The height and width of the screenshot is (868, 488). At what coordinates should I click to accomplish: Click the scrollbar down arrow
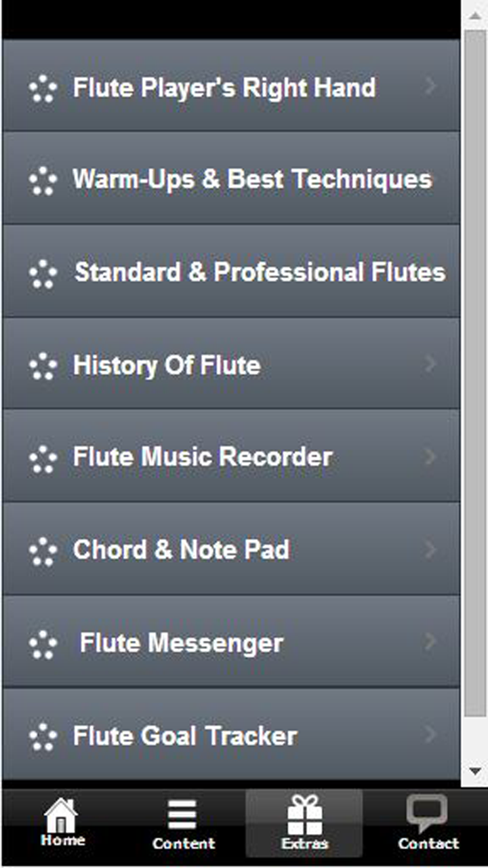pos(474,772)
